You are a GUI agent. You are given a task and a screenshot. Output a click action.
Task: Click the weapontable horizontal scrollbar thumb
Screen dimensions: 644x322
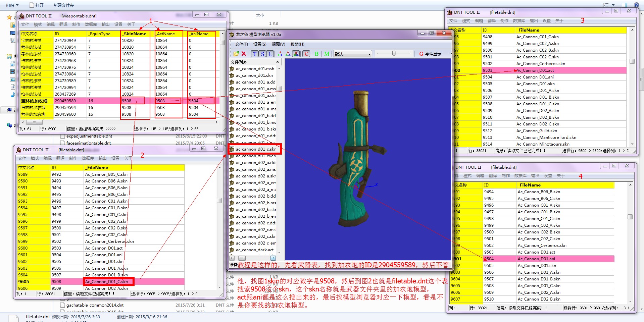point(34,122)
